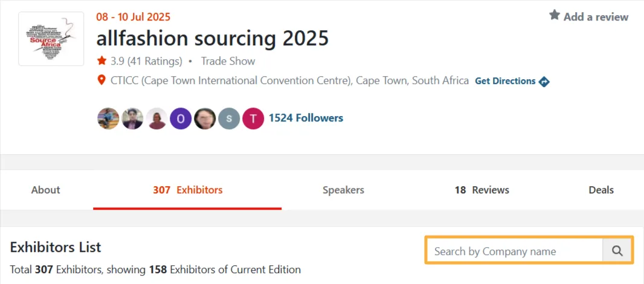
Task: Go to the 18 Reviews tab
Action: [x=481, y=190]
